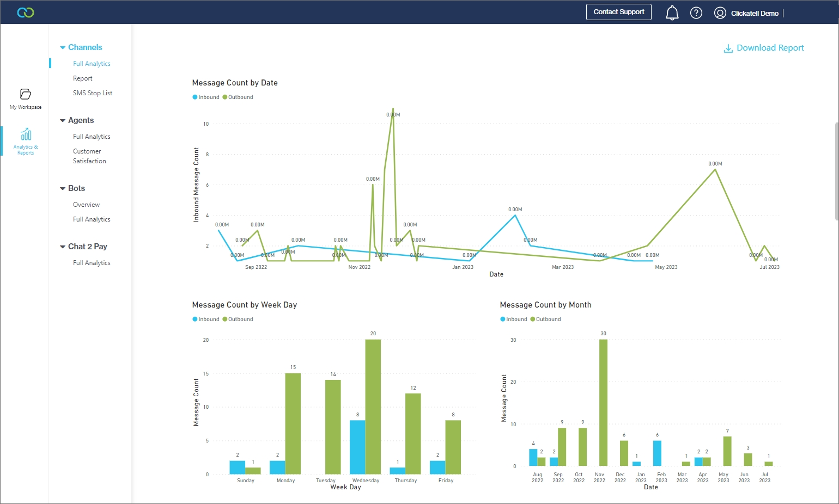
Task: Open My Workspace folder icon
Action: coord(26,94)
